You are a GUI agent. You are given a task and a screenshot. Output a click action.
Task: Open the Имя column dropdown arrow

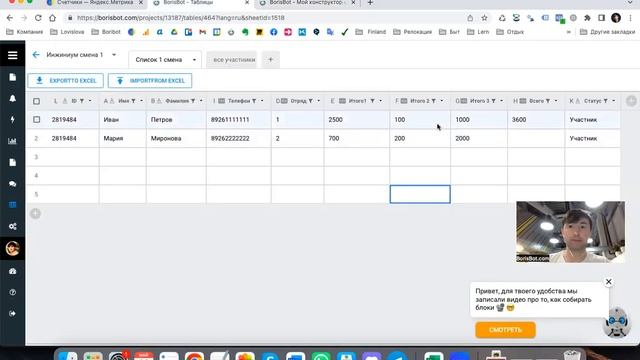pos(142,101)
